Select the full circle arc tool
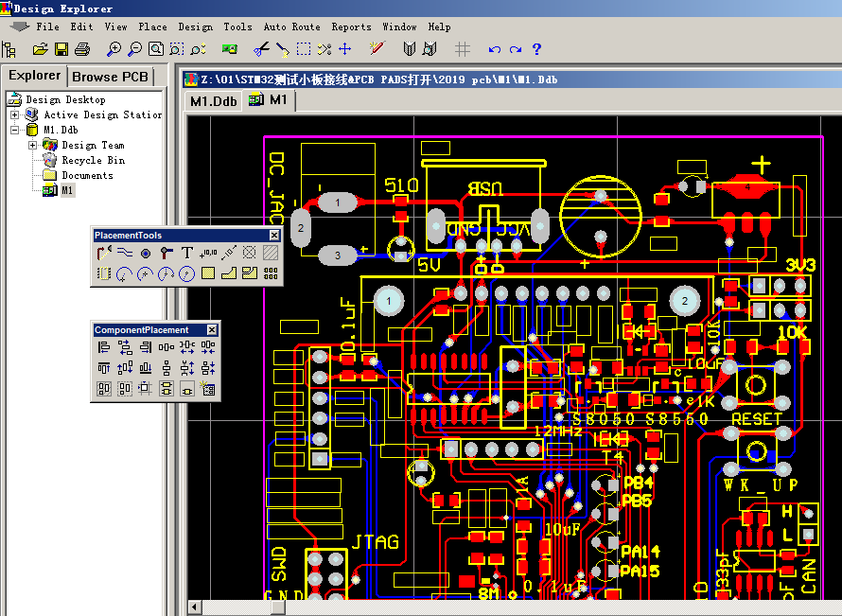The image size is (842, 616). 187,273
